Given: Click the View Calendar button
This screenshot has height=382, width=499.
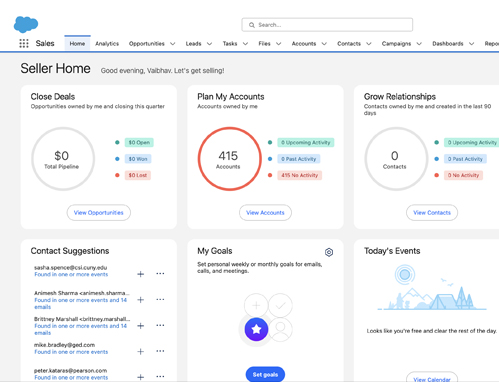Looking at the screenshot, I should coord(432,378).
